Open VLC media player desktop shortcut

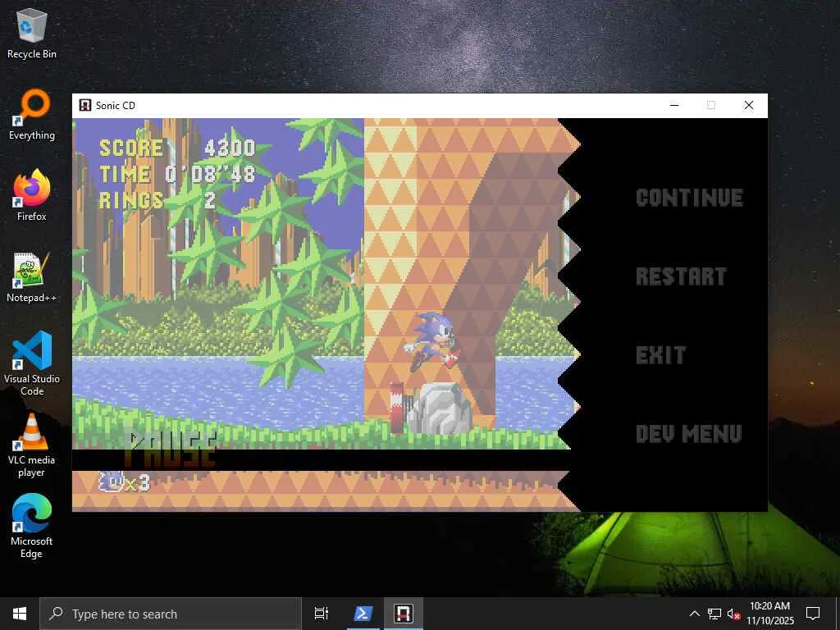tap(32, 445)
